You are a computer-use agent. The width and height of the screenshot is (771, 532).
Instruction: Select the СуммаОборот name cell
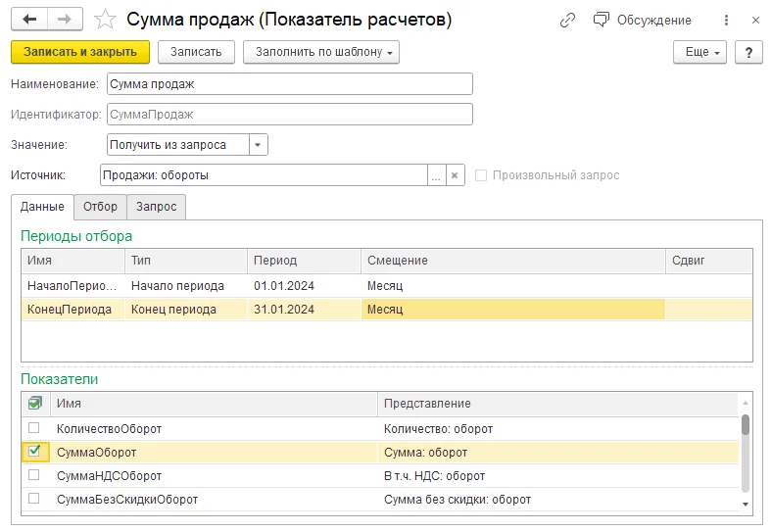214,453
